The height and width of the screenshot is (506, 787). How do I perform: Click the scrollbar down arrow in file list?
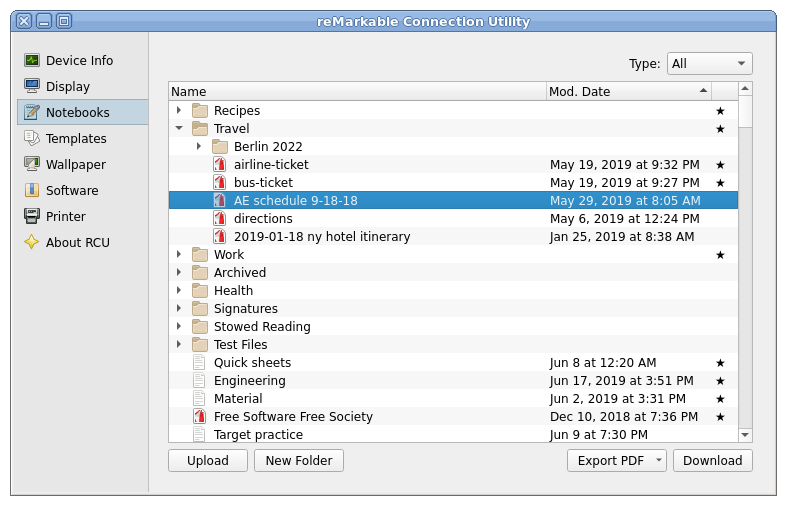coord(745,435)
